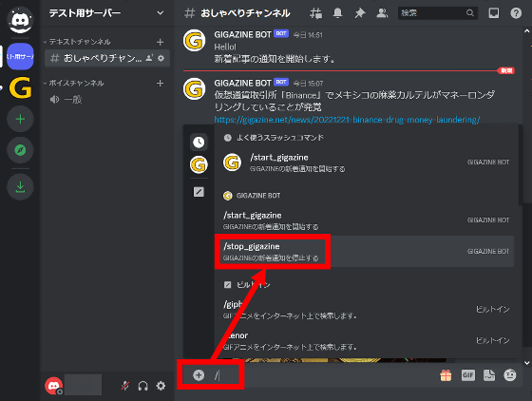Open the emoji picker icon

point(510,375)
